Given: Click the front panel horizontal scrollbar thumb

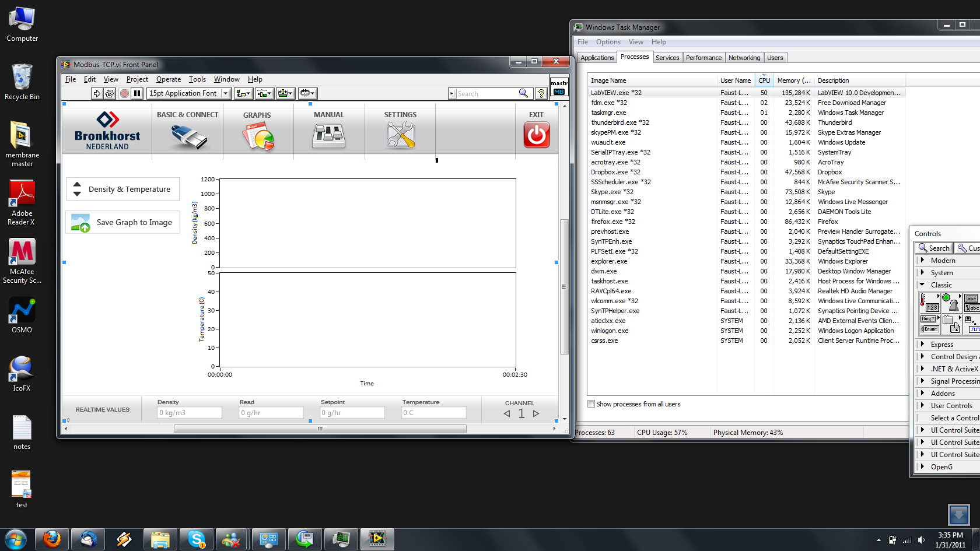Looking at the screenshot, I should 320,429.
